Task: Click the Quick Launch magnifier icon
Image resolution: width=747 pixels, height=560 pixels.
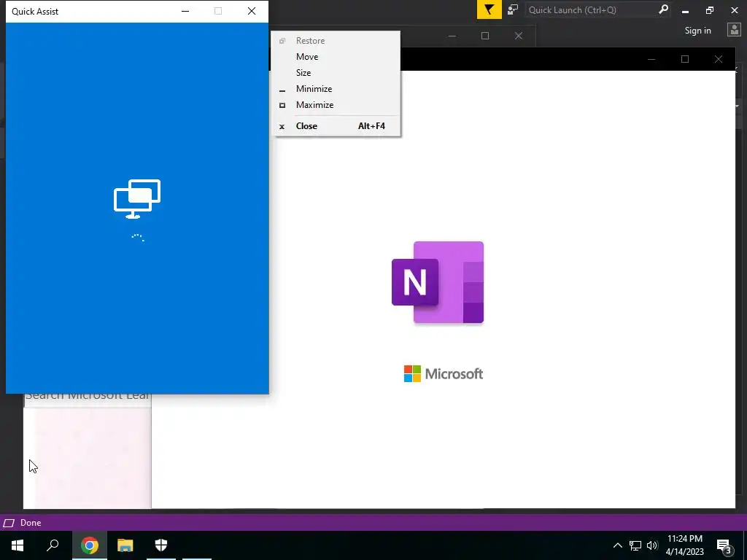Action: click(x=663, y=9)
